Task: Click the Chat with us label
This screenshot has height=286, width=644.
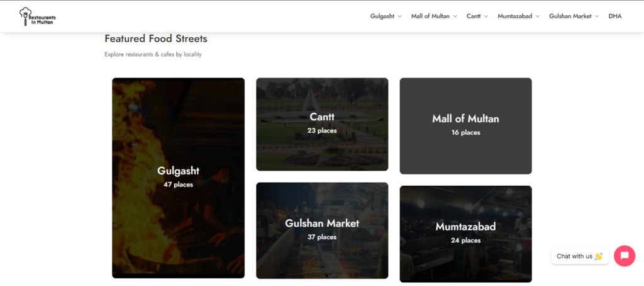Action: pyautogui.click(x=579, y=256)
